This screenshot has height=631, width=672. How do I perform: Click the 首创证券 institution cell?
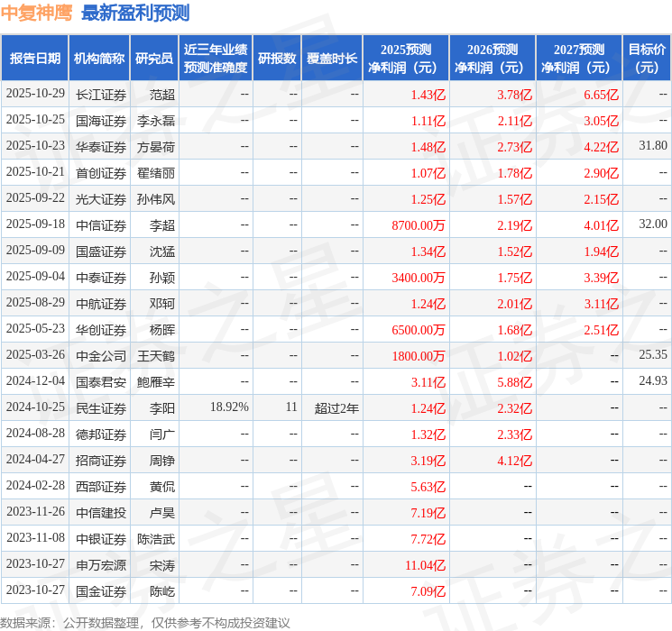[x=101, y=173]
